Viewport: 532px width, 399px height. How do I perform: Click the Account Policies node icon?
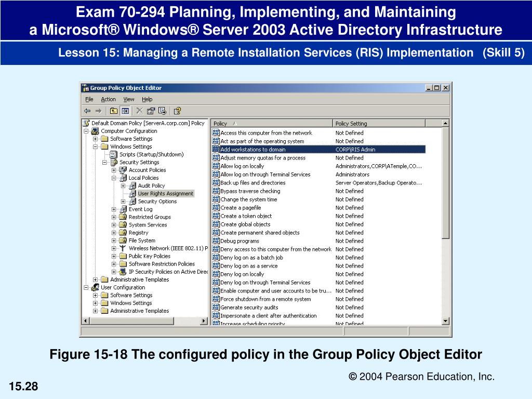(123, 170)
